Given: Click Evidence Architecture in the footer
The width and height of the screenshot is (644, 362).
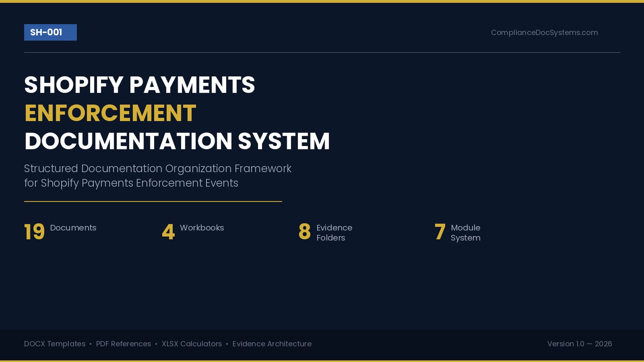Looking at the screenshot, I should coord(272,344).
